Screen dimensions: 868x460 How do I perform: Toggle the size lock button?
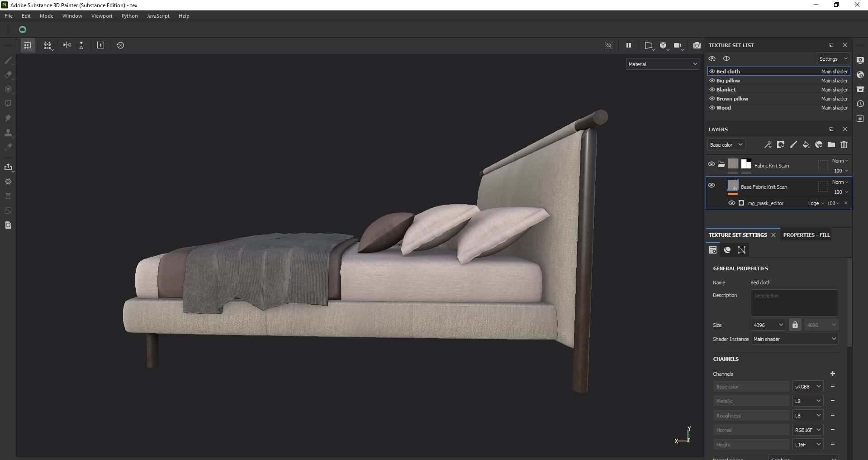(x=795, y=325)
